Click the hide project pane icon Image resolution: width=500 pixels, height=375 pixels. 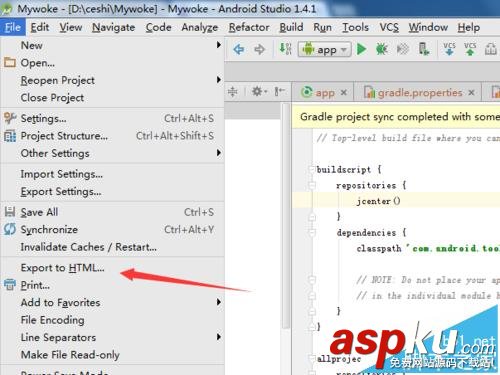click(279, 91)
